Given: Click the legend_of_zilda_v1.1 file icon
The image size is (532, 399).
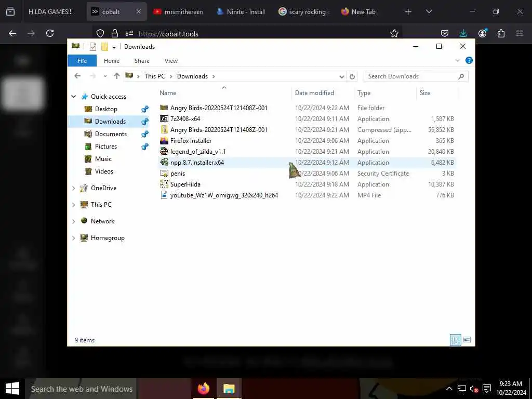Looking at the screenshot, I should (164, 151).
